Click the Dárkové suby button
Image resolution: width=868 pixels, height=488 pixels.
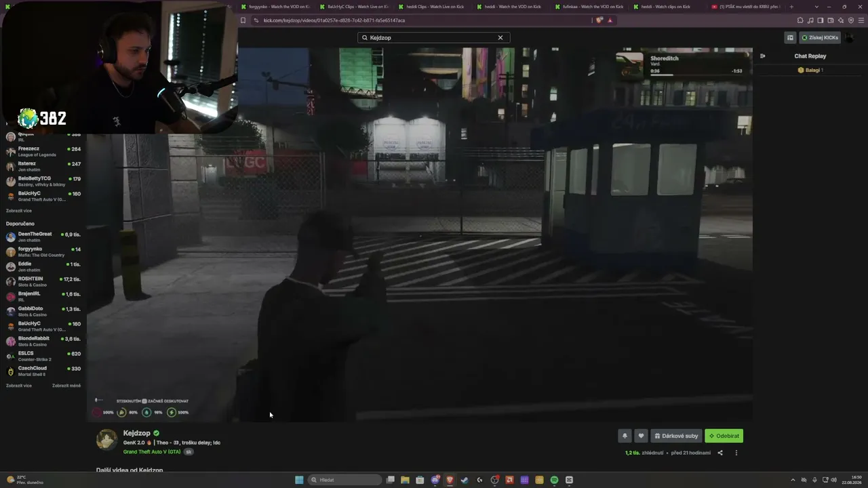tap(676, 436)
